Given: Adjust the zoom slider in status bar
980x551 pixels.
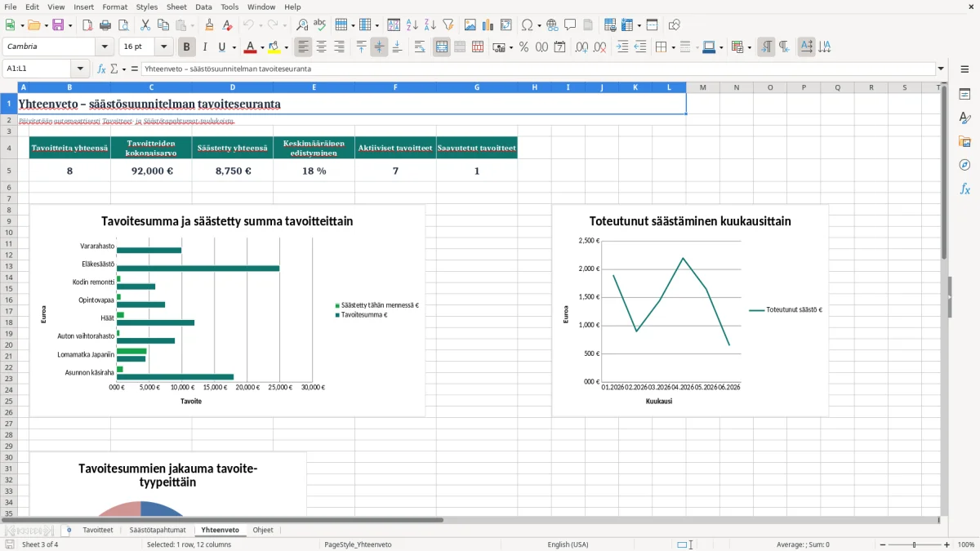Looking at the screenshot, I should (x=912, y=544).
